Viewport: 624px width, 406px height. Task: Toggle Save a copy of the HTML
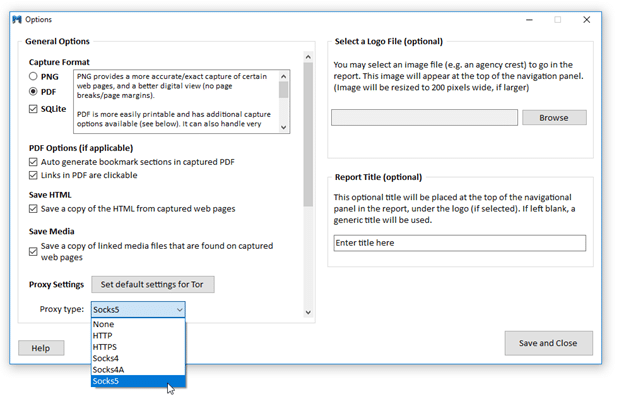coord(33,209)
